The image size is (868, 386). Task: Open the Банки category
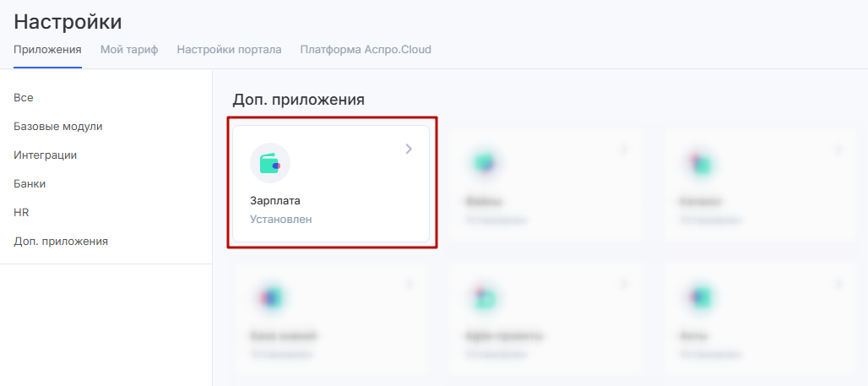click(x=30, y=184)
